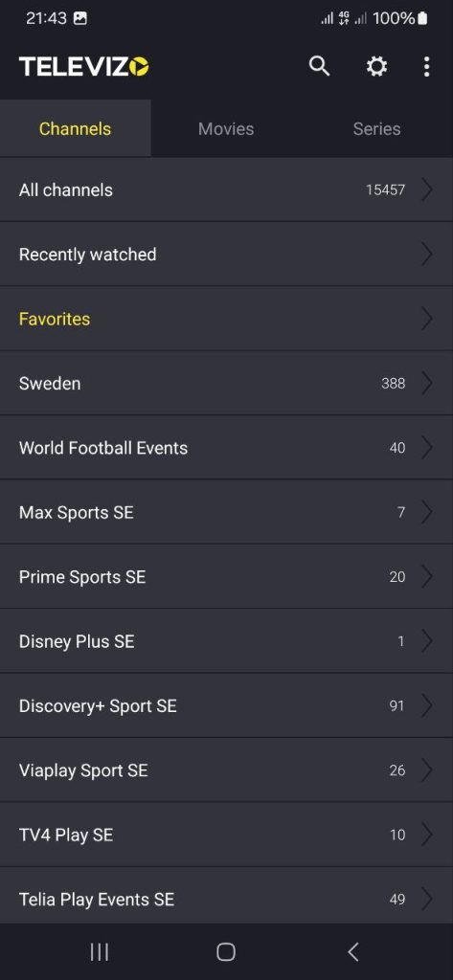Tap the Televizo logo

[x=84, y=66]
